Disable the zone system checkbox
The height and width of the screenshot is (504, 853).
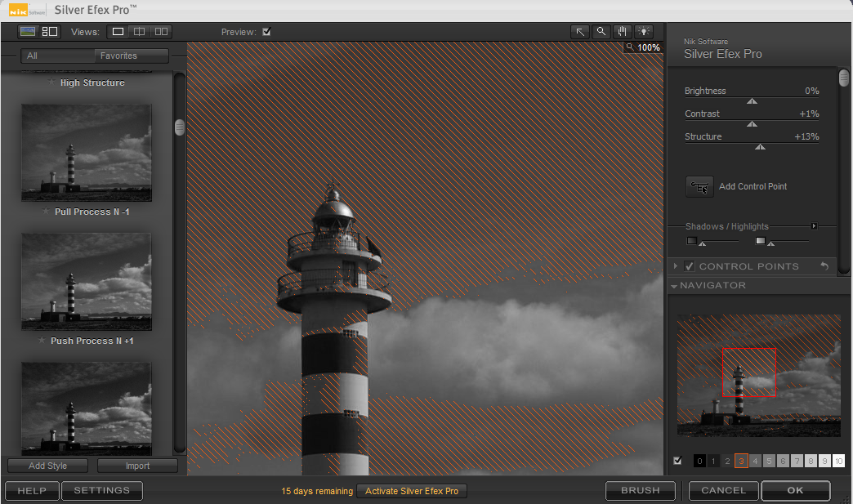coord(677,461)
